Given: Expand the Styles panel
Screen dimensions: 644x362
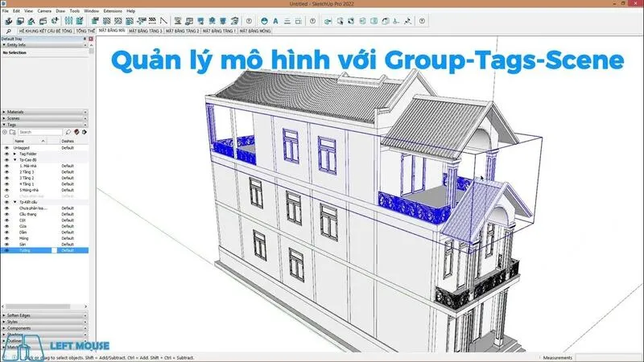Looking at the screenshot, I should click(x=44, y=322).
